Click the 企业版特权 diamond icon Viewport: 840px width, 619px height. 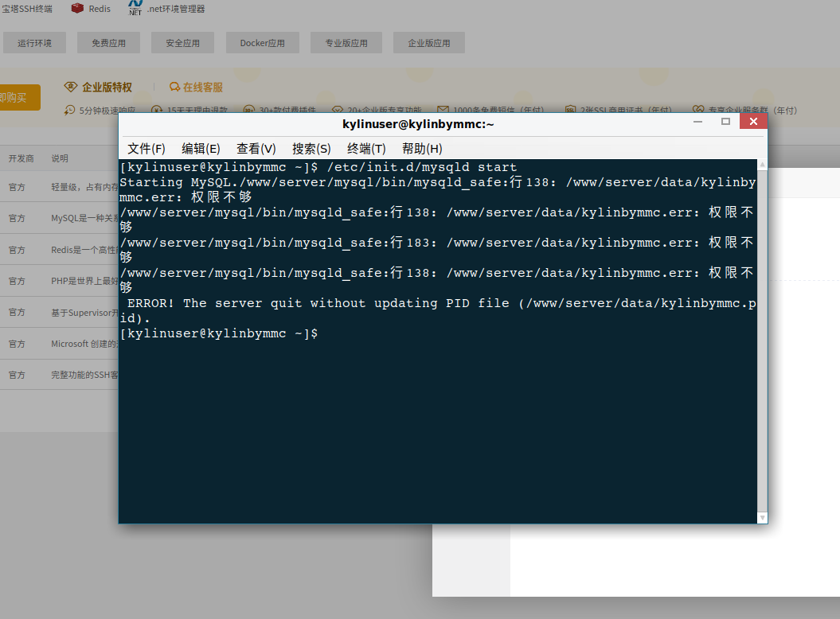pyautogui.click(x=71, y=87)
